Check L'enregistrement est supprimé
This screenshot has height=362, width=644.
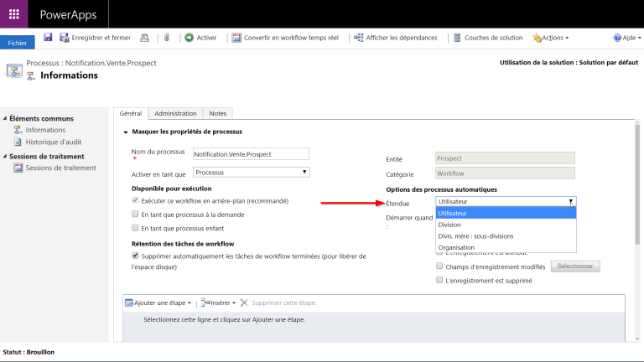[439, 280]
